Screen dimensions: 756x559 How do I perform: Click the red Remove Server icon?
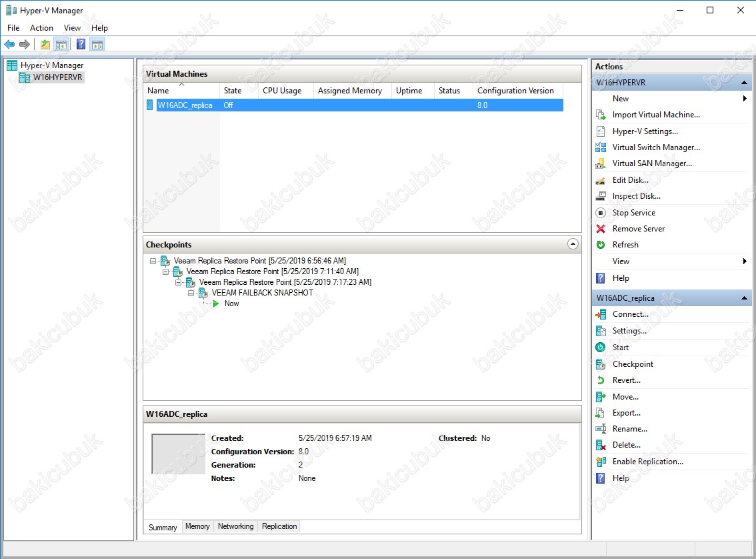coord(601,229)
